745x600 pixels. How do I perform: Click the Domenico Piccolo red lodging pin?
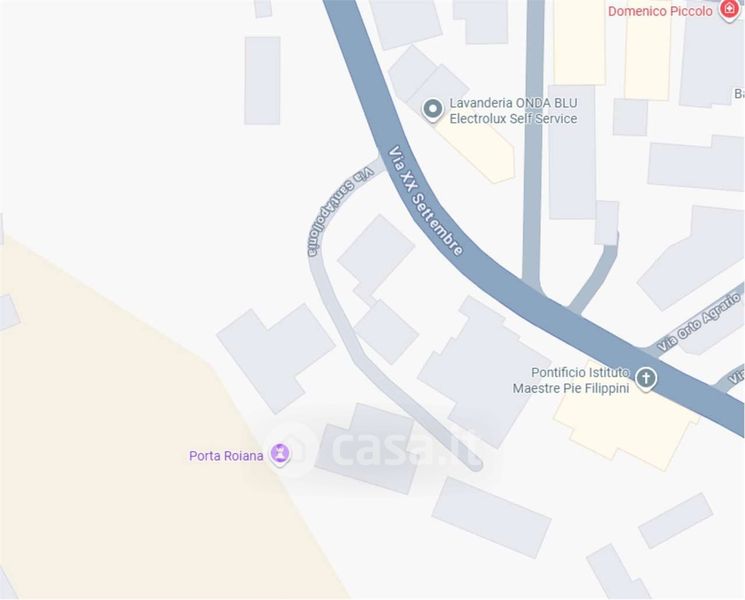(x=730, y=10)
